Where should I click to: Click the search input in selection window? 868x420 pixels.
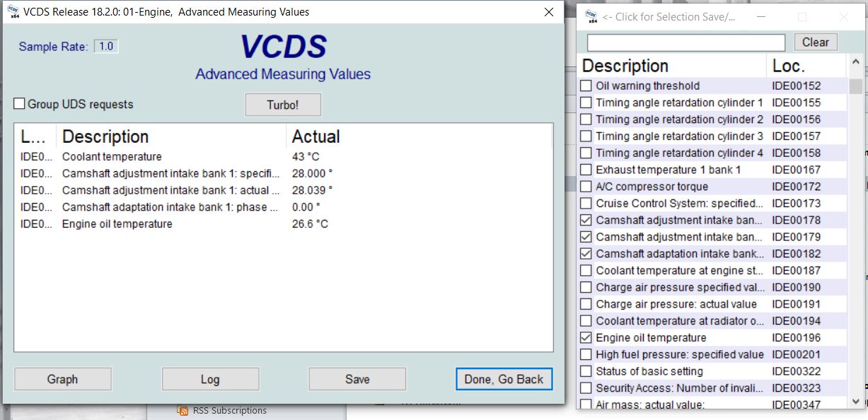click(686, 42)
